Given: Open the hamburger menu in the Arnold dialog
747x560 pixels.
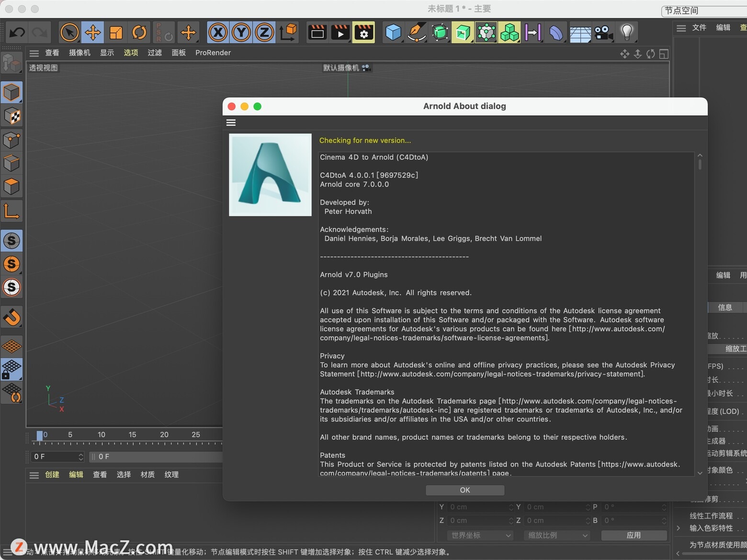Looking at the screenshot, I should point(231,123).
